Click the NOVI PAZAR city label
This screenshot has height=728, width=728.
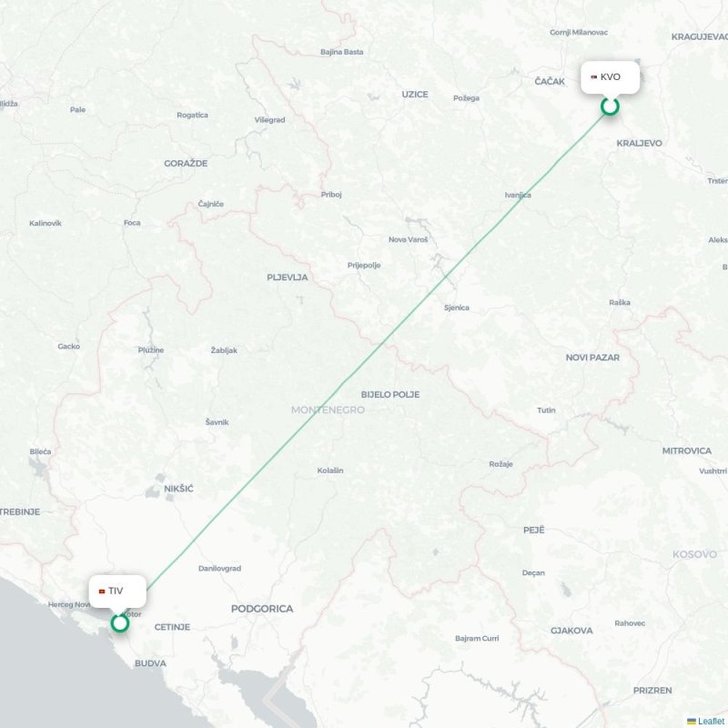[x=592, y=358]
